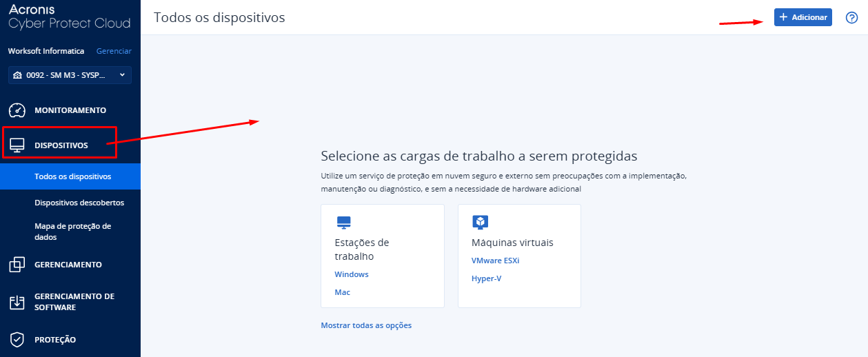The image size is (868, 357).
Task: Expand the Monitoramento menu section
Action: 70,110
